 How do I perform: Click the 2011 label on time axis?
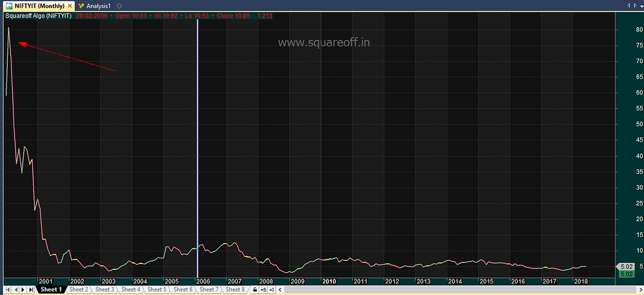point(360,281)
